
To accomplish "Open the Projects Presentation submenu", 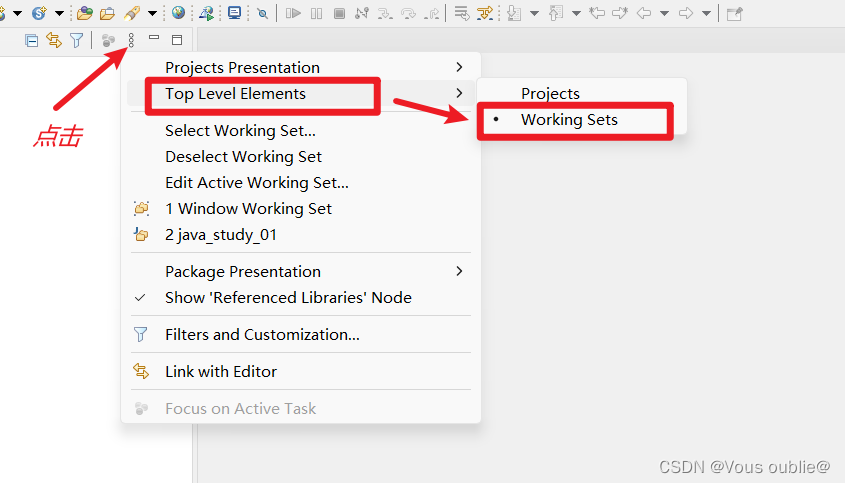I will (x=301, y=67).
